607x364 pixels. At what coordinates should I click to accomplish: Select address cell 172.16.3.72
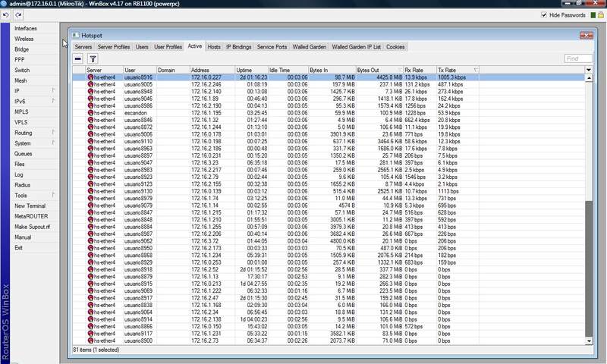205,241
